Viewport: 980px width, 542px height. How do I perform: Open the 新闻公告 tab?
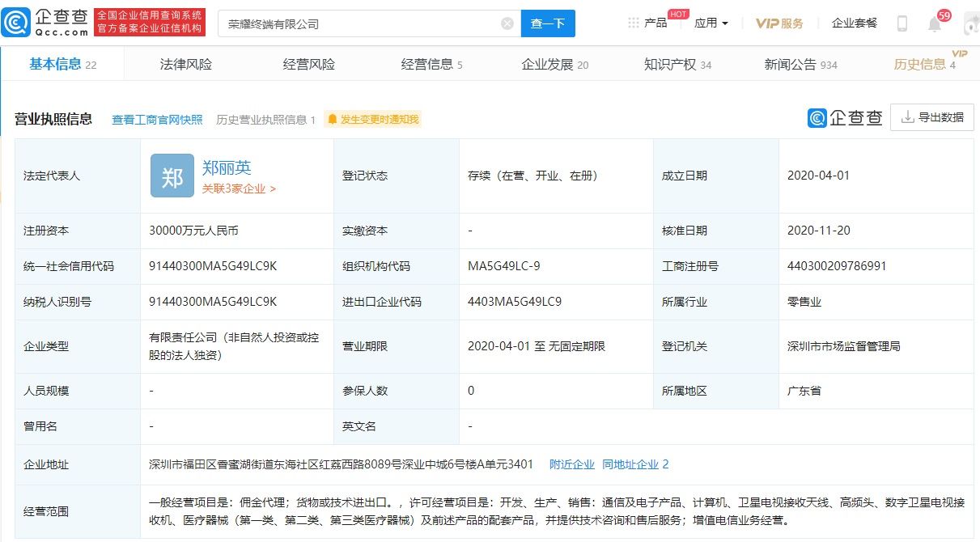point(793,63)
